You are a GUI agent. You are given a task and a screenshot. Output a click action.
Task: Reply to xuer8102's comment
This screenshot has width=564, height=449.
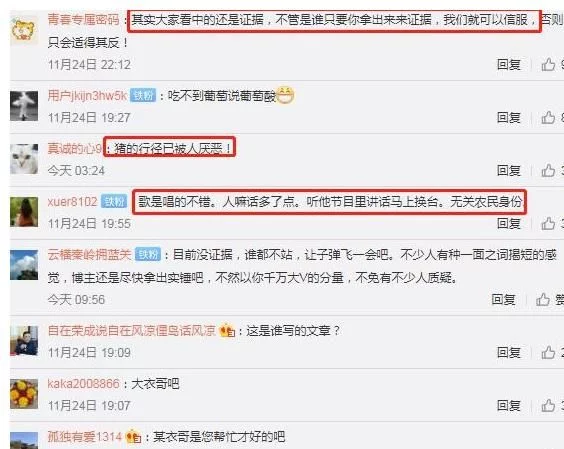(509, 223)
